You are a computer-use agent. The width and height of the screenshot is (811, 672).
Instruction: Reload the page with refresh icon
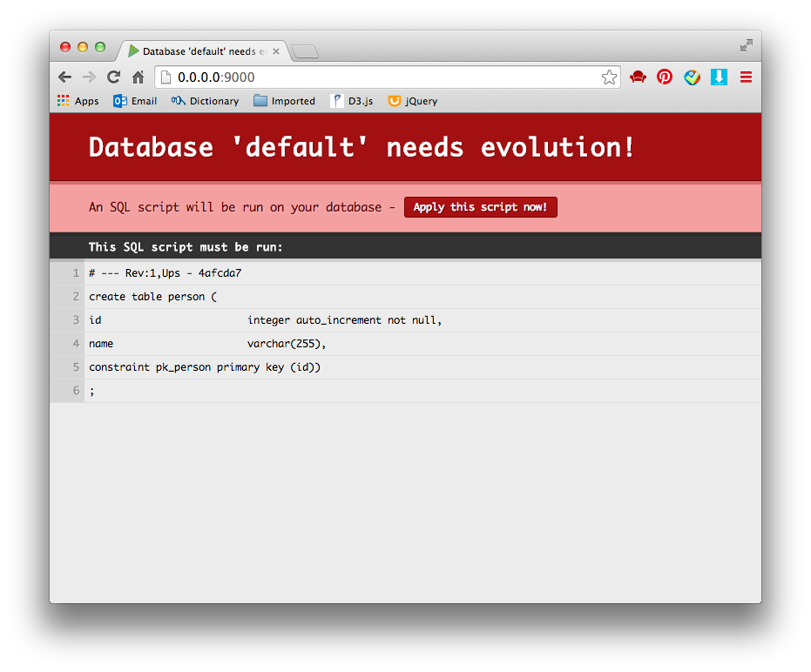[x=113, y=77]
